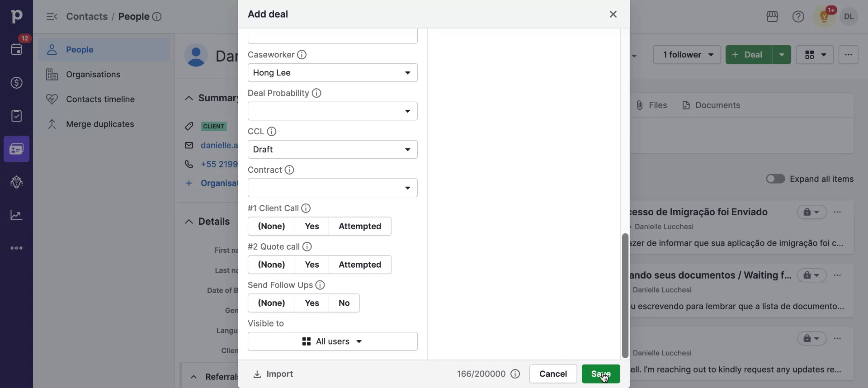This screenshot has width=868, height=388.
Task: Collapse the Summary section
Action: [189, 98]
